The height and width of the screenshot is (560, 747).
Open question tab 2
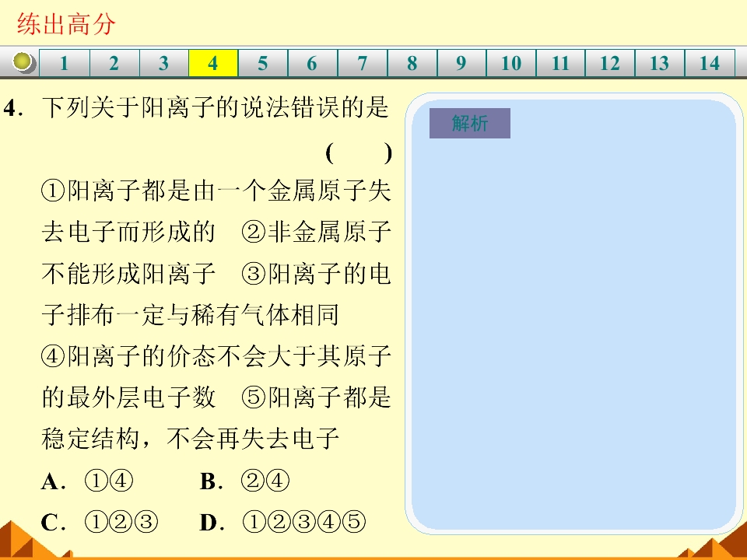(x=114, y=64)
